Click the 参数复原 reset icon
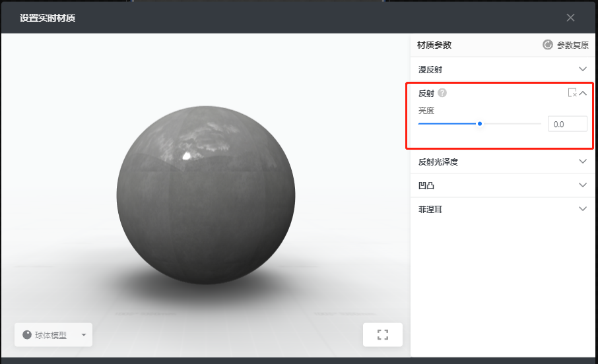 click(x=548, y=45)
